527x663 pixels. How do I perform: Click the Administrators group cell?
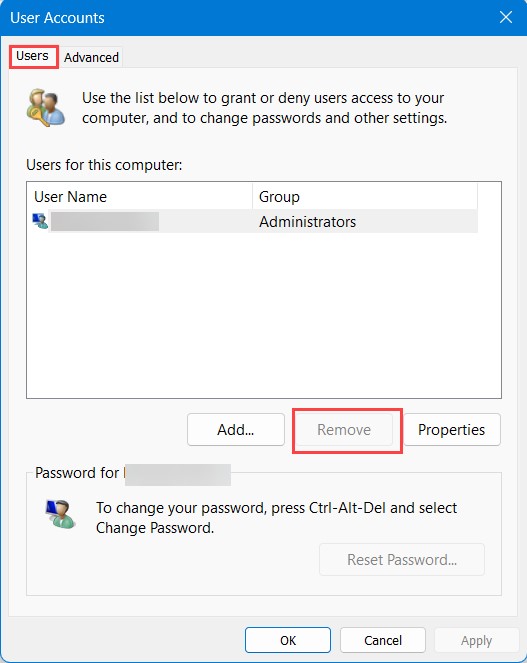coord(307,222)
